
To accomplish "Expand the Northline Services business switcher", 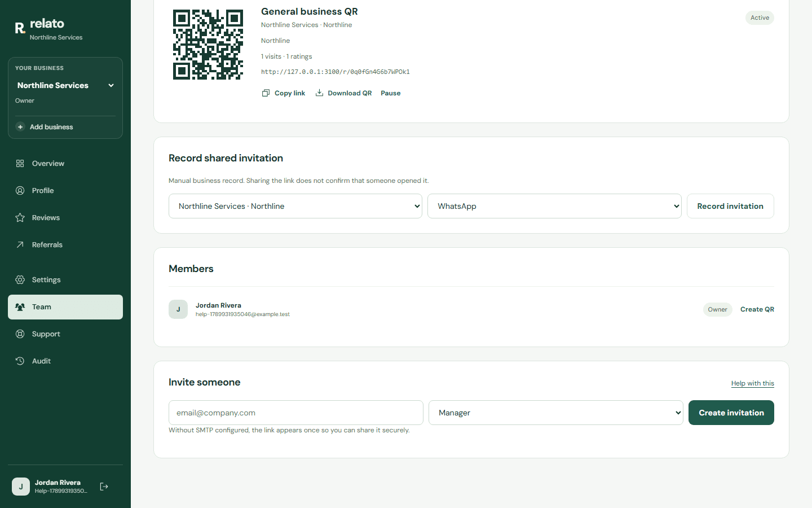I will tap(65, 85).
